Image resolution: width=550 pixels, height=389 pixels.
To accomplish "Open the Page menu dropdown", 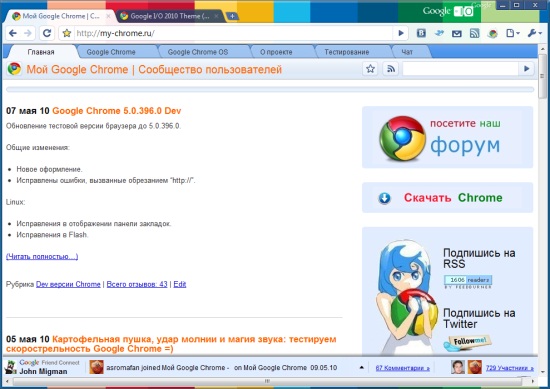I will (x=512, y=33).
